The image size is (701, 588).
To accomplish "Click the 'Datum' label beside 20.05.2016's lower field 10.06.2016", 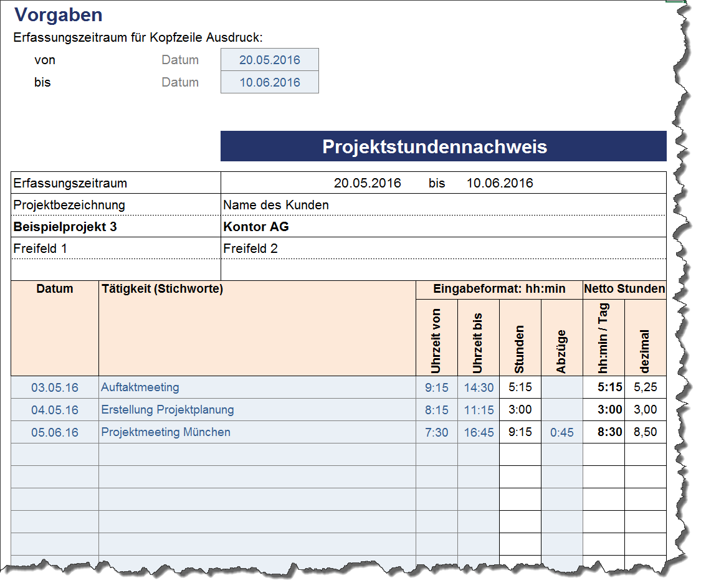I will [x=180, y=82].
